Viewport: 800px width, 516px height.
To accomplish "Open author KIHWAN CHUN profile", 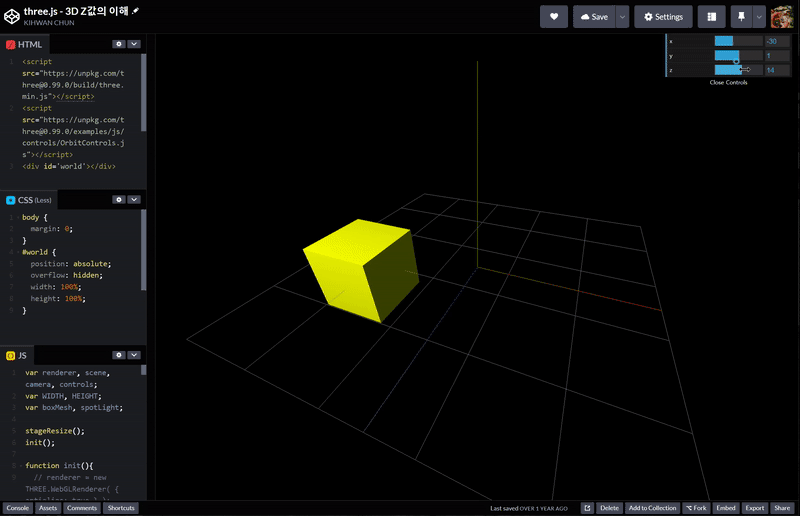I will pyautogui.click(x=49, y=23).
